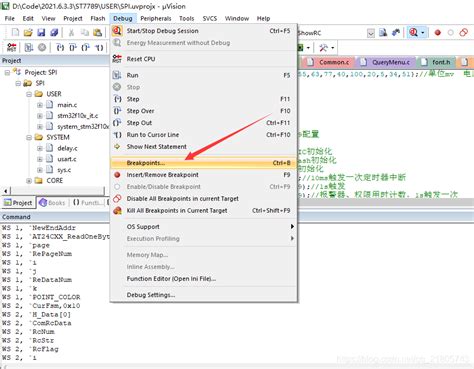
Task: Click the Save All toolbar icon
Action: [54, 32]
